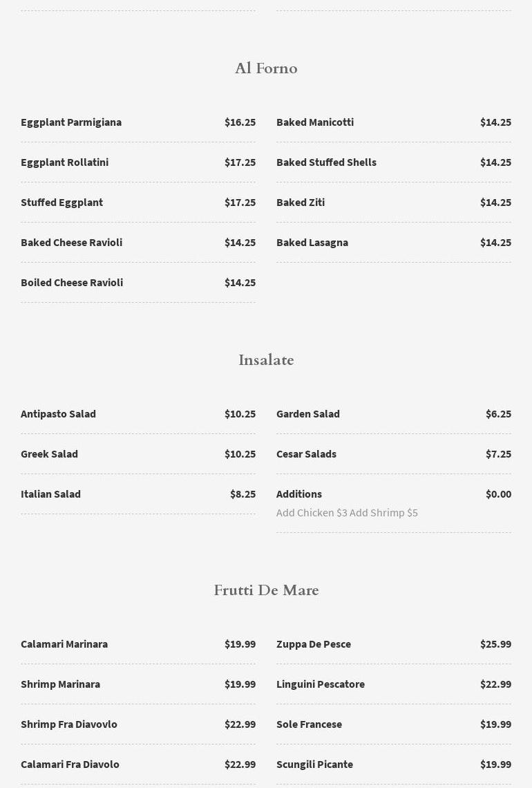Select the Scungili Picante entry
This screenshot has height=788, width=532.
pos(314,764)
